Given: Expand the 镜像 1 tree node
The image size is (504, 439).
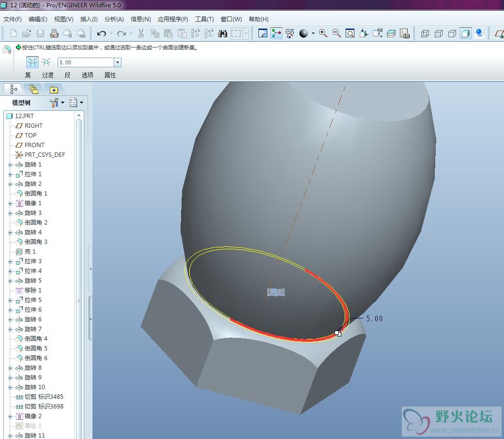Looking at the screenshot, I should (x=10, y=203).
